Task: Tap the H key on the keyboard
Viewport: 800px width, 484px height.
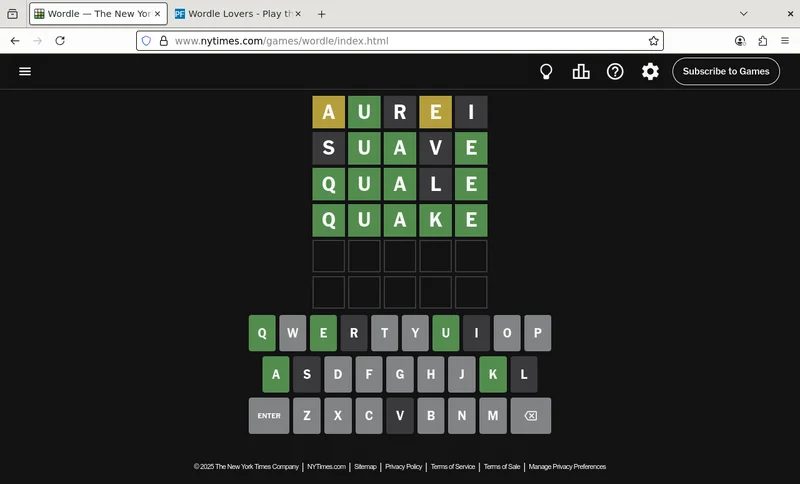Action: click(x=431, y=374)
